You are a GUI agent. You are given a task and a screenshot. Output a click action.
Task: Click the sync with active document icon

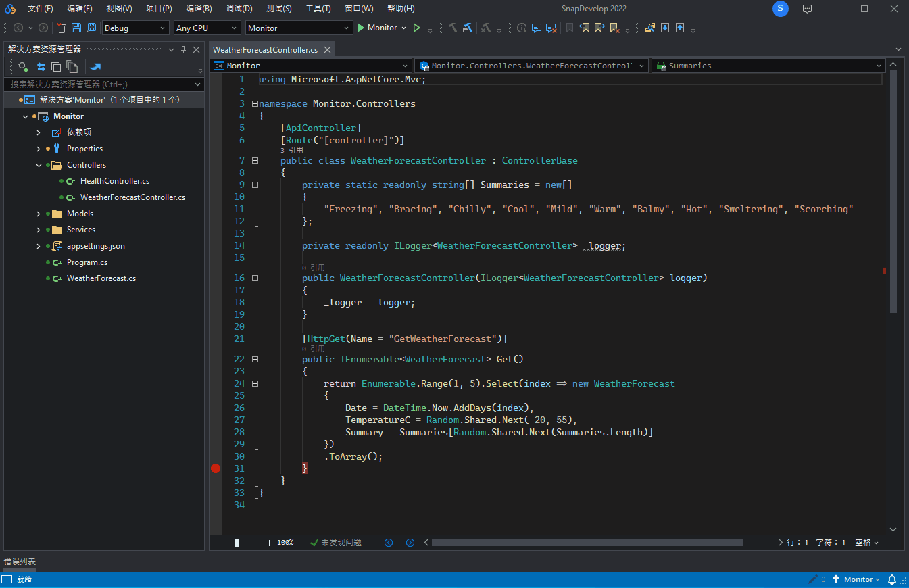[41, 66]
